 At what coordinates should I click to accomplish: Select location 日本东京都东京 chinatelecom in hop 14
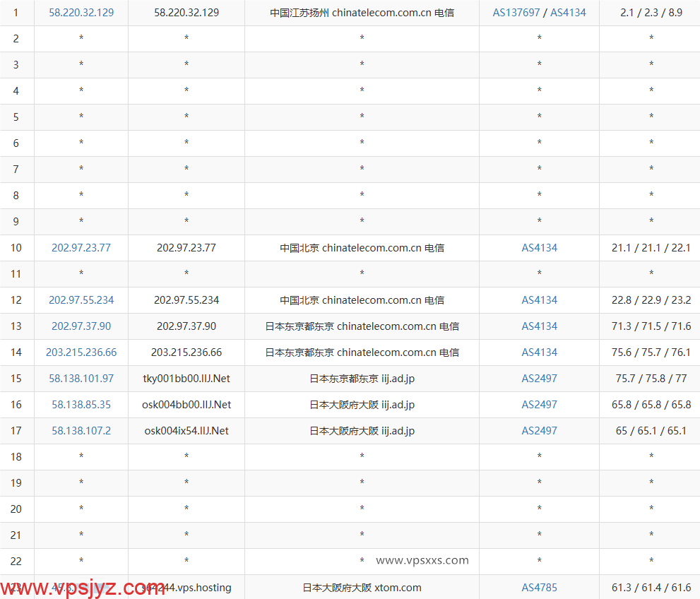coord(362,352)
